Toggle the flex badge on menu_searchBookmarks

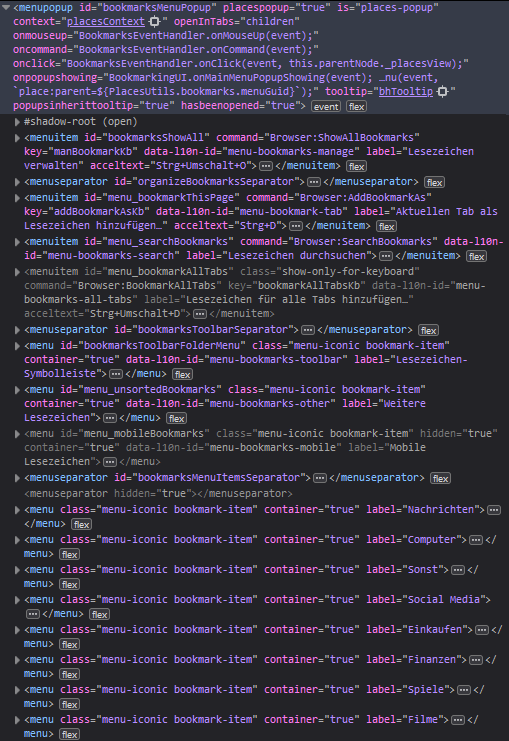tap(476, 257)
